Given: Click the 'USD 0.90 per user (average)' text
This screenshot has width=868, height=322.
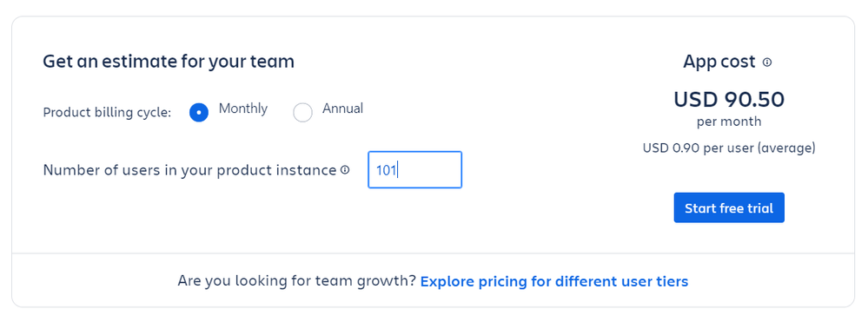Looking at the screenshot, I should pos(728,148).
